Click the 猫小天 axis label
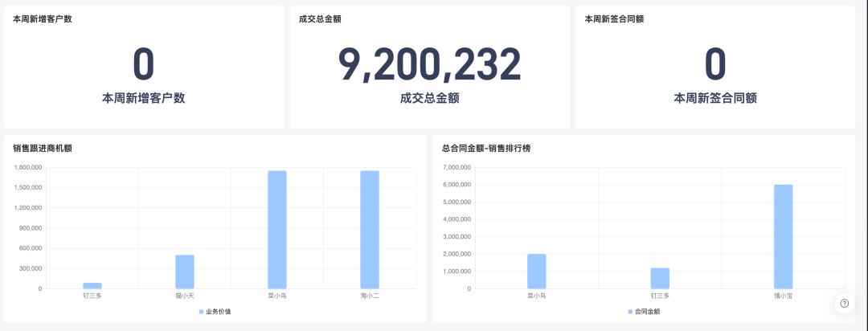Image resolution: width=868 pixels, height=331 pixels. (185, 296)
